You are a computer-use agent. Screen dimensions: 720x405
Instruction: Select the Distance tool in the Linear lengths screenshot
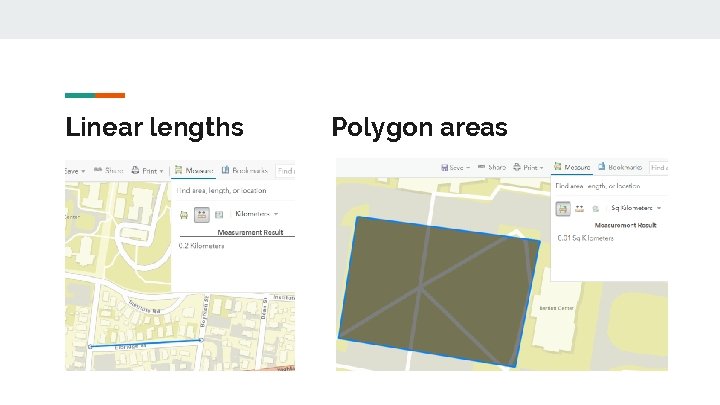pos(202,214)
